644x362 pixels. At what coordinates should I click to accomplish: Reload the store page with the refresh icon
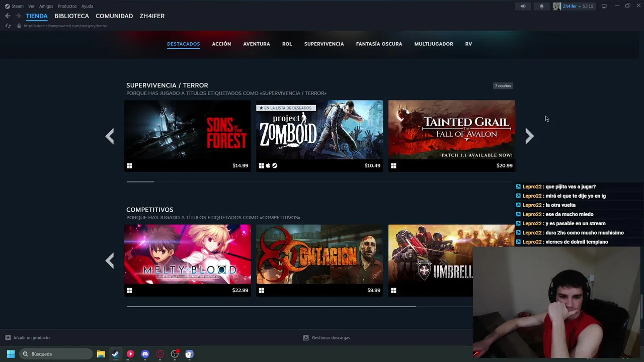click(x=8, y=26)
